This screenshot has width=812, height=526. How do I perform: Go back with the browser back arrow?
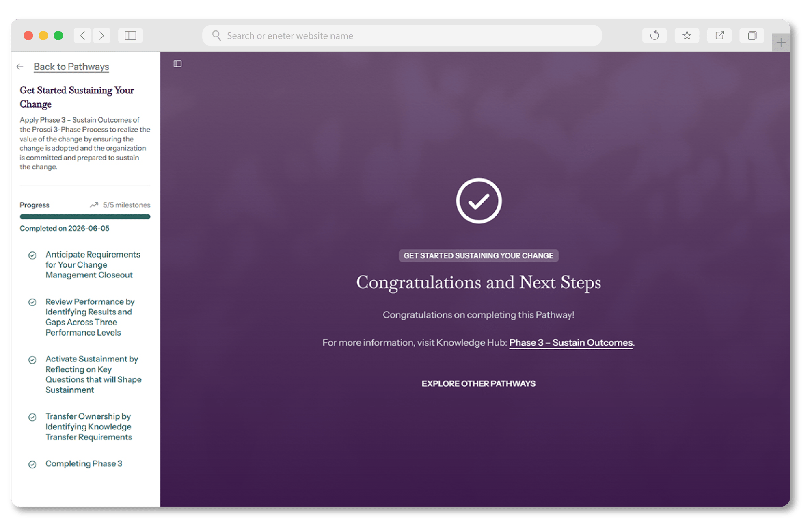(82, 36)
